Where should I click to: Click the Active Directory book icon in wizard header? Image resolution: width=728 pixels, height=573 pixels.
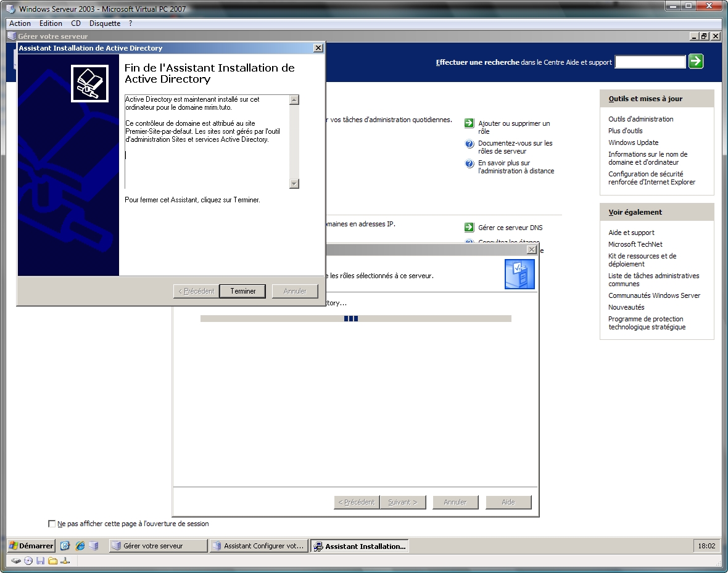point(89,84)
